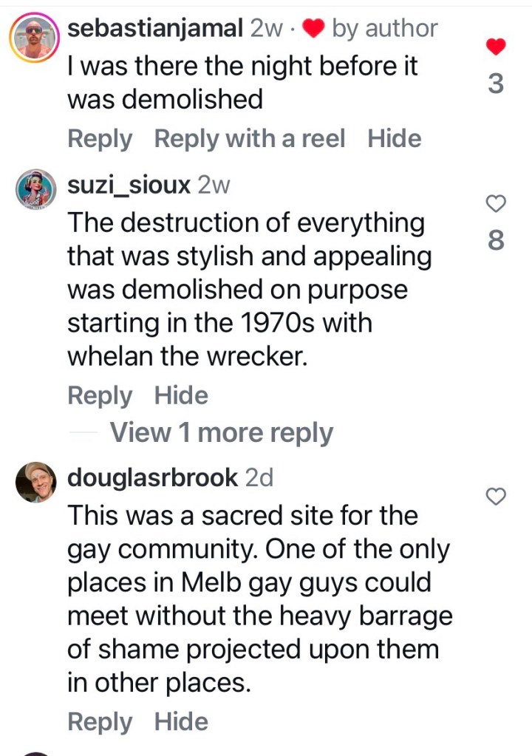Like douglasrbrook's comment with heart icon
The image size is (532, 756).
(497, 497)
